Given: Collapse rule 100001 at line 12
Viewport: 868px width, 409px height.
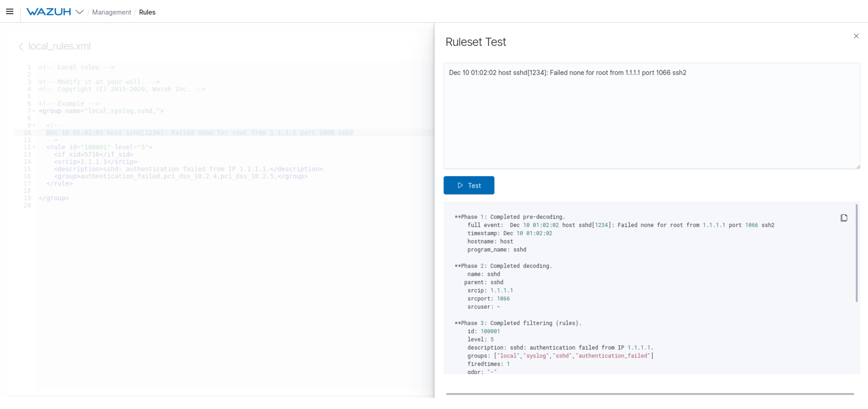Looking at the screenshot, I should [34, 147].
